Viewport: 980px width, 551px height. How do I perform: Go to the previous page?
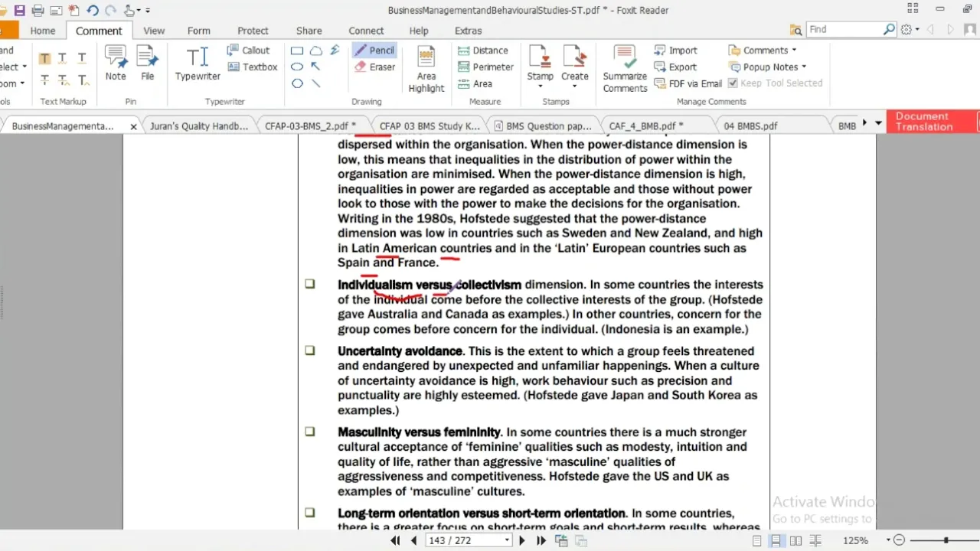coord(414,540)
